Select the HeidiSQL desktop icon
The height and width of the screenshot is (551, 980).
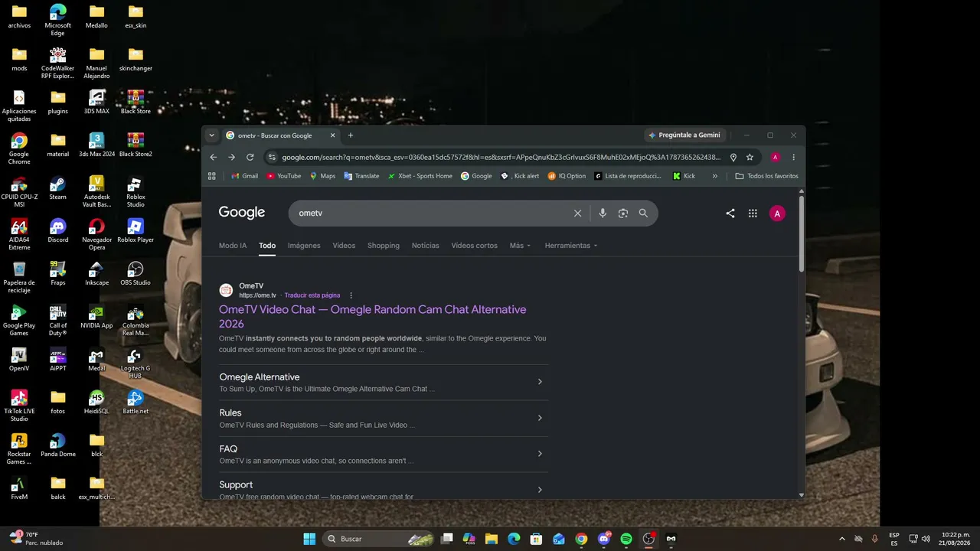click(x=96, y=403)
